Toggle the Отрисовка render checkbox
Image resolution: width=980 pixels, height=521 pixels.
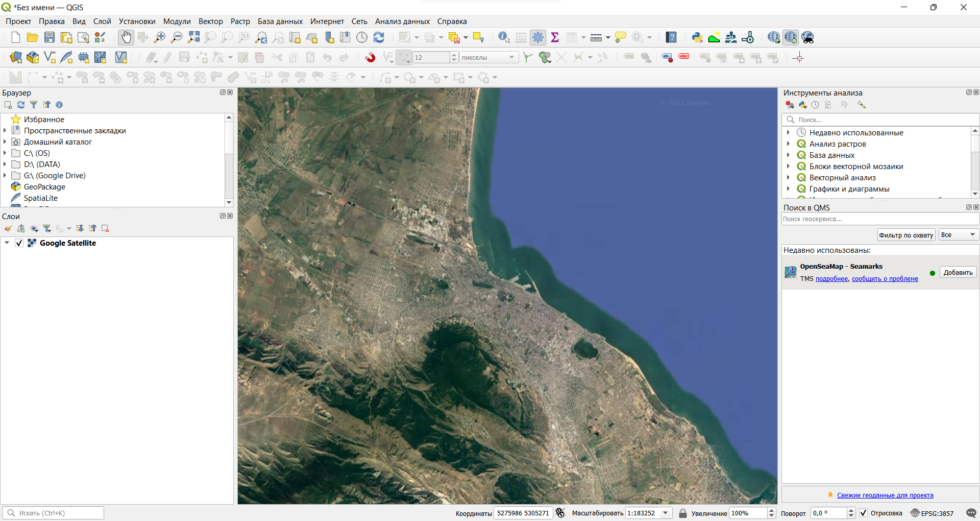(863, 513)
